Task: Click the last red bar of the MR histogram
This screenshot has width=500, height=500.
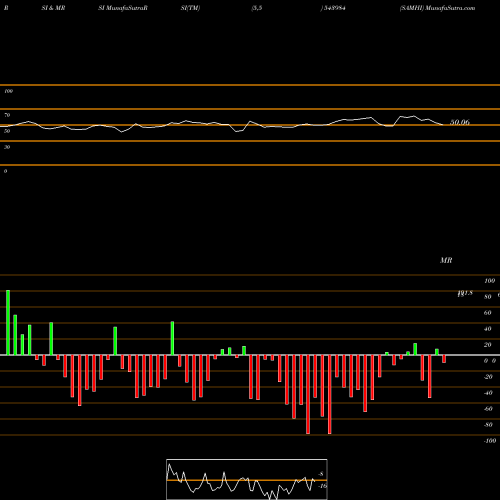Action: pyautogui.click(x=444, y=359)
